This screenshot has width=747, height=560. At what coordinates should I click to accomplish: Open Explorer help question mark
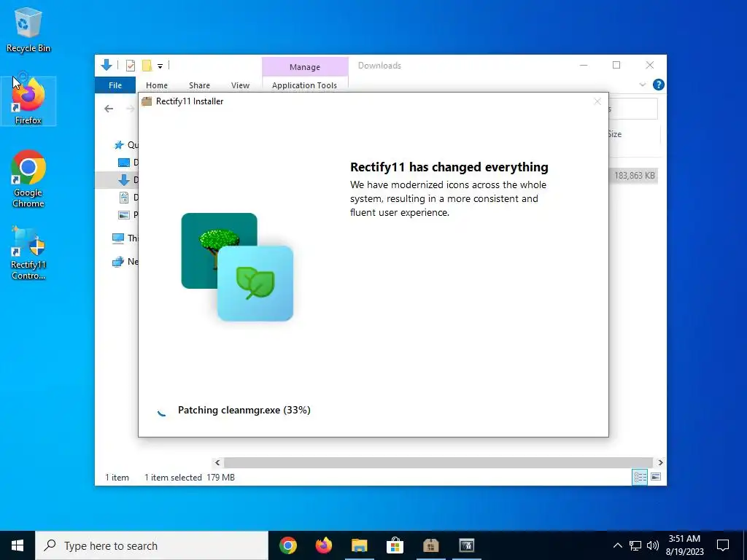(x=659, y=85)
